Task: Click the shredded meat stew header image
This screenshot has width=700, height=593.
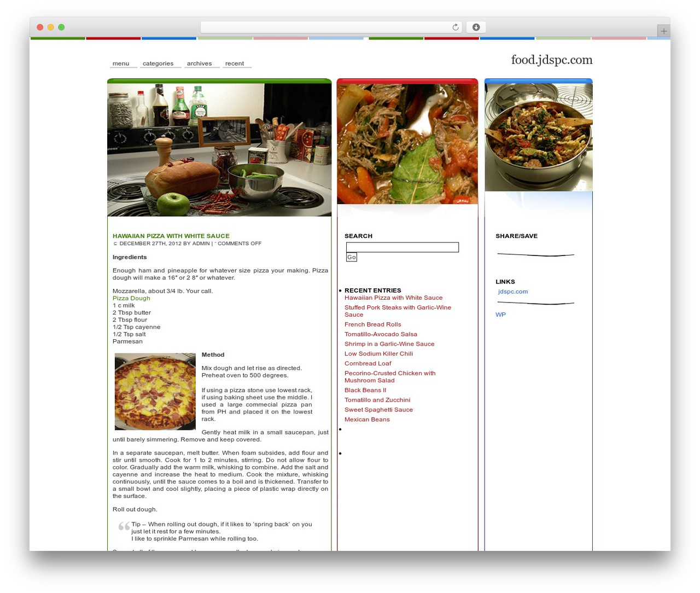Action: click(x=407, y=144)
